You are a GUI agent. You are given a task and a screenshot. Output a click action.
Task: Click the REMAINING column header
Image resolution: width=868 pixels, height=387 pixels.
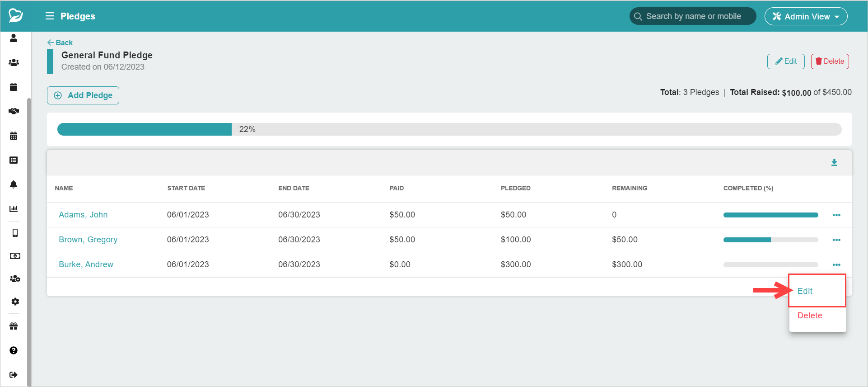tap(630, 188)
